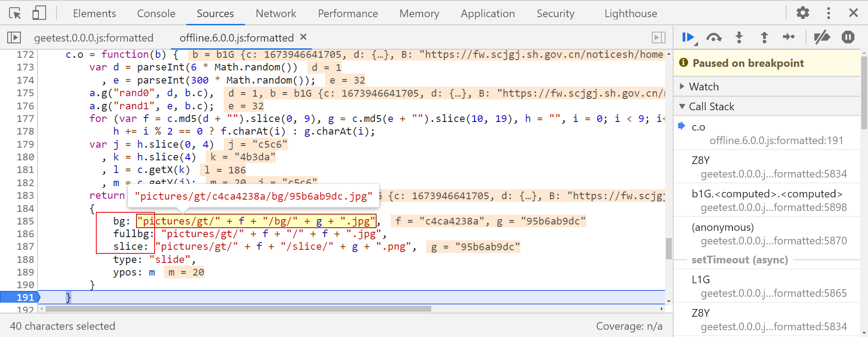Select the Sources tab
Screen dimensions: 868x337
[215, 14]
